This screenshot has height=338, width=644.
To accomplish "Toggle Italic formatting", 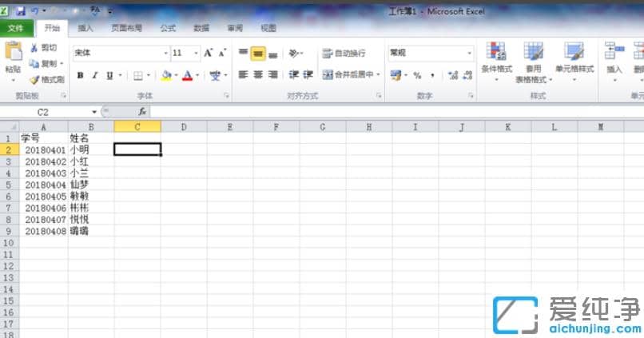I will pyautogui.click(x=95, y=76).
